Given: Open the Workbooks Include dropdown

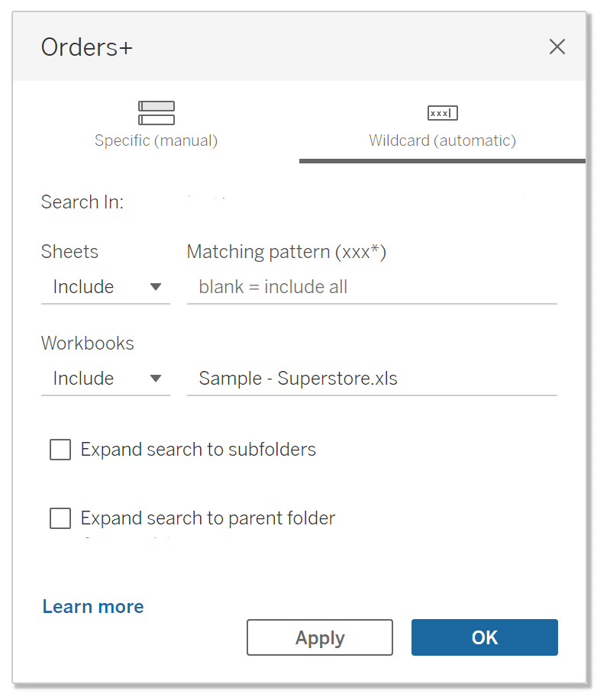Looking at the screenshot, I should (106, 379).
